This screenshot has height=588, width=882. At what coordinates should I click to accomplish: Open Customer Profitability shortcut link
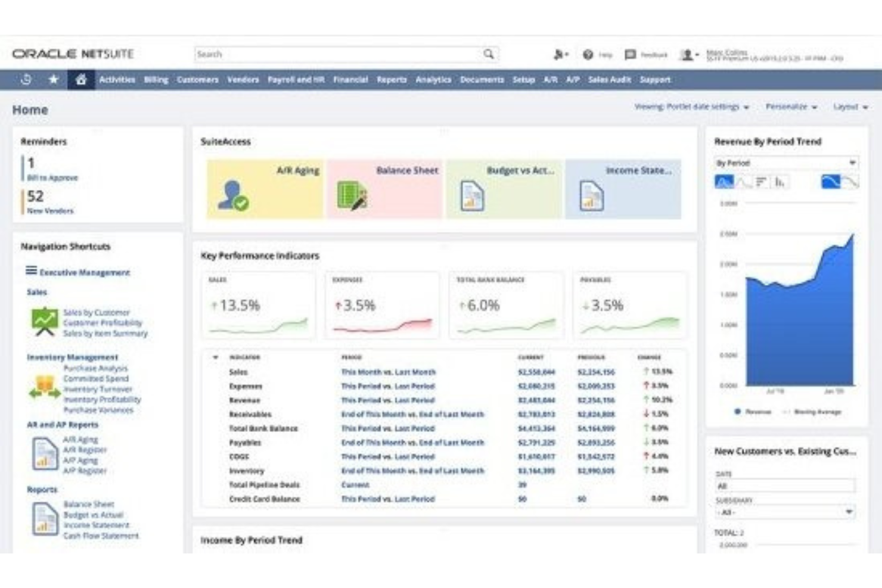coord(103,323)
